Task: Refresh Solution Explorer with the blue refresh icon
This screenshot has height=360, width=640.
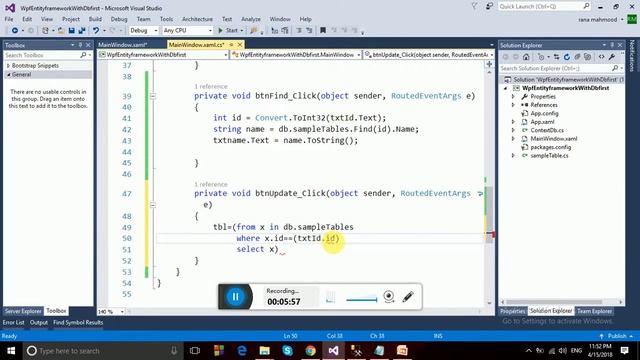Action: coord(567,57)
